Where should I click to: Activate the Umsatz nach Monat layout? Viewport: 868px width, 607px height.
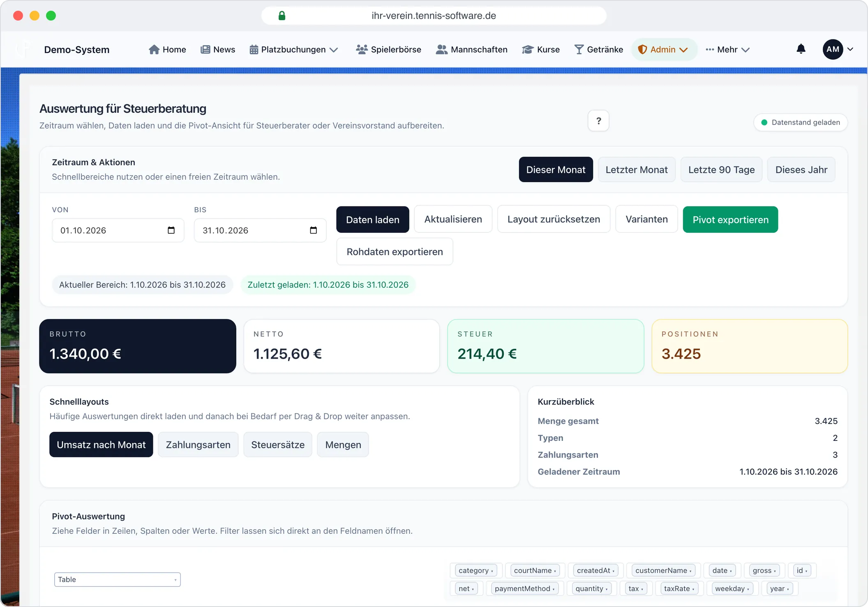(x=101, y=445)
